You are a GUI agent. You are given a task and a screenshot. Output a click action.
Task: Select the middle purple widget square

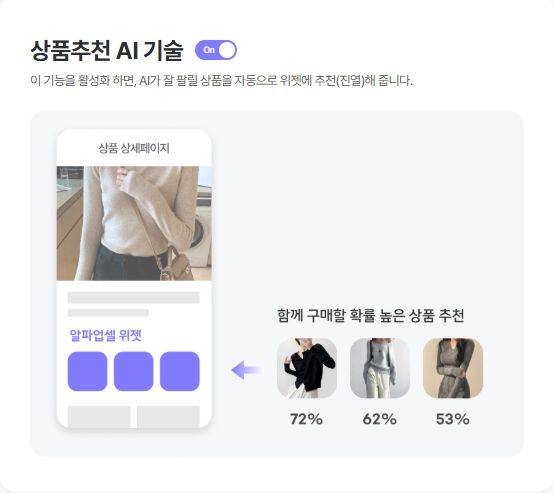coord(134,371)
